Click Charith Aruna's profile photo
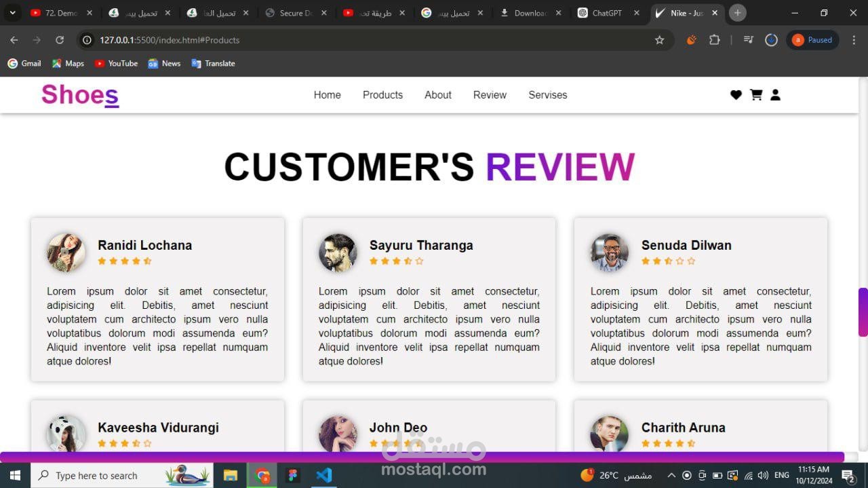This screenshot has width=868, height=488. point(610,433)
